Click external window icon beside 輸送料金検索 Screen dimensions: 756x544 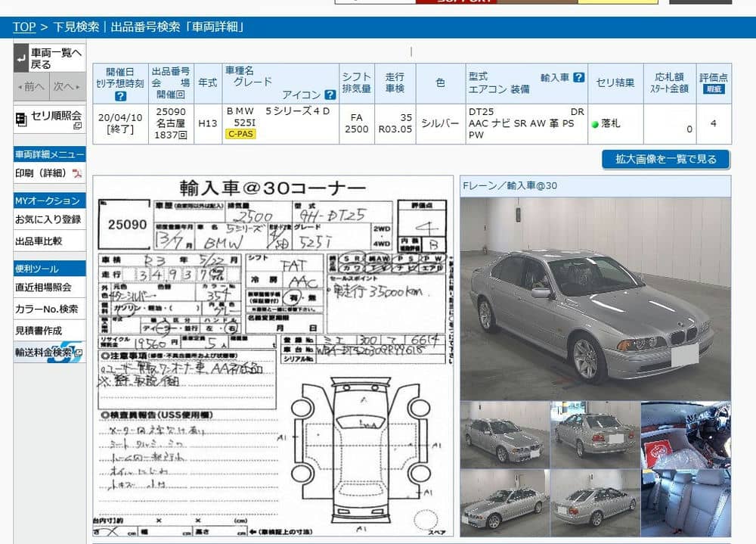79,353
